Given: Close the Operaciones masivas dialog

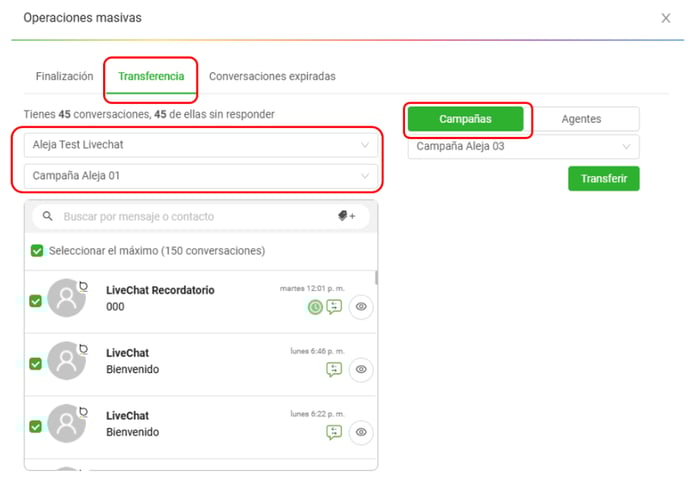Looking at the screenshot, I should 666,18.
